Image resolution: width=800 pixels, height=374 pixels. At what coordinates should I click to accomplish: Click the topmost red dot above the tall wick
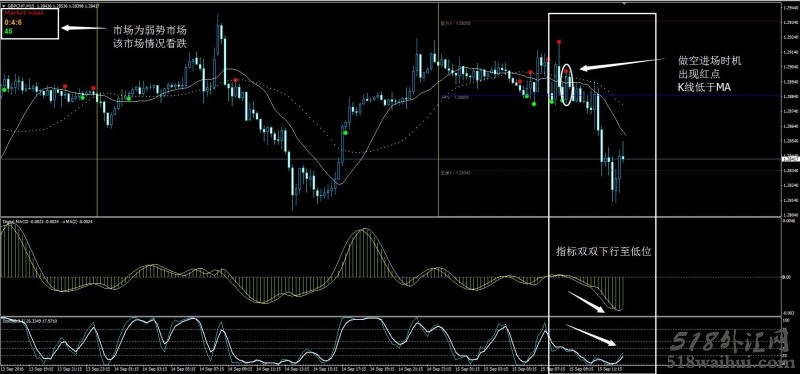click(x=559, y=42)
